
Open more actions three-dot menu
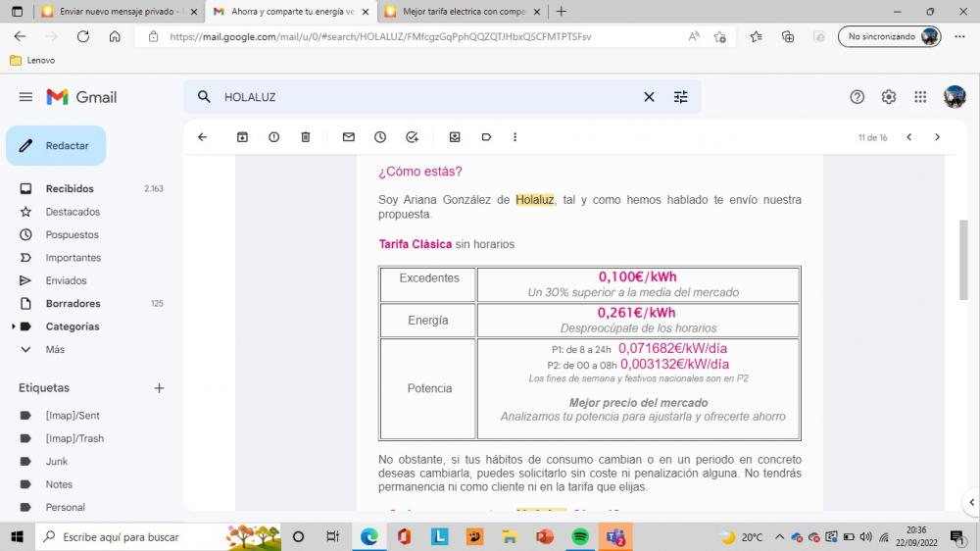click(515, 137)
